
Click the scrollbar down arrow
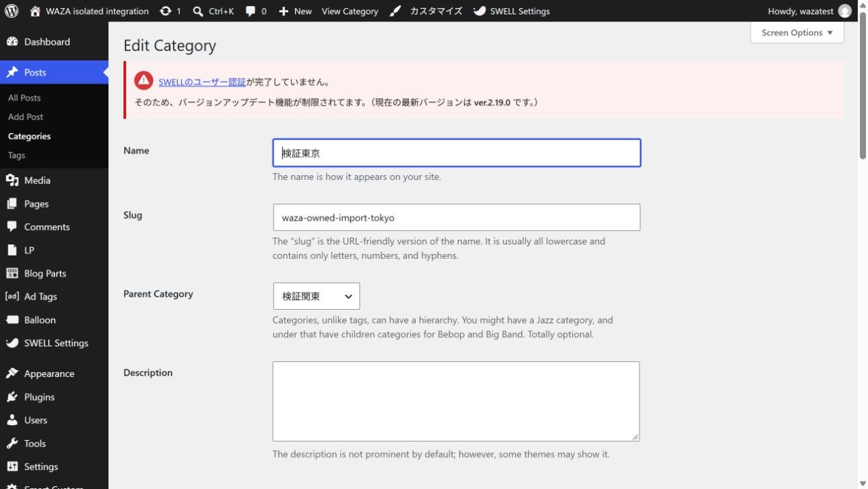coord(863,484)
